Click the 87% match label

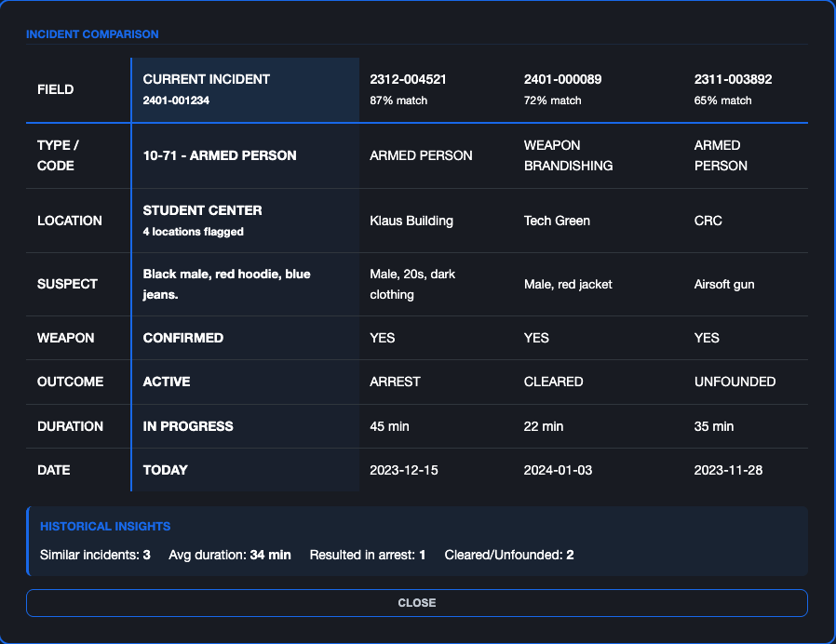click(x=392, y=101)
